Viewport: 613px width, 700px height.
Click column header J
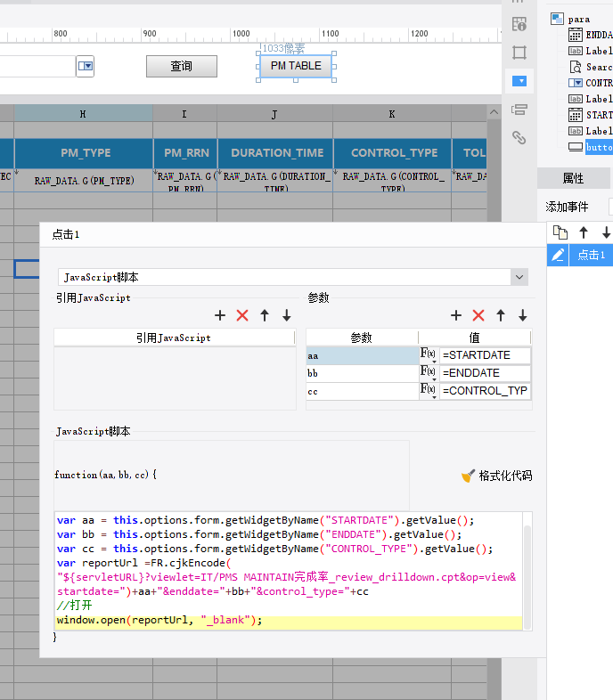coord(274,114)
